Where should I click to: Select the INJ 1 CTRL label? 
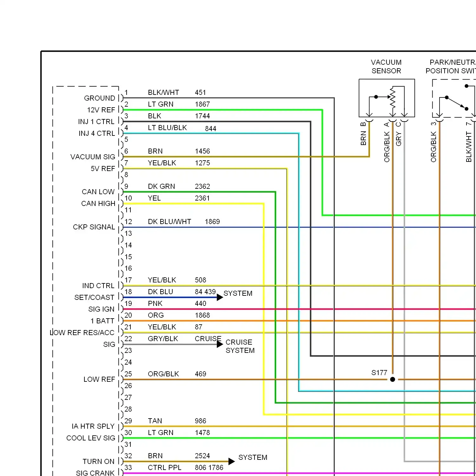(96, 122)
